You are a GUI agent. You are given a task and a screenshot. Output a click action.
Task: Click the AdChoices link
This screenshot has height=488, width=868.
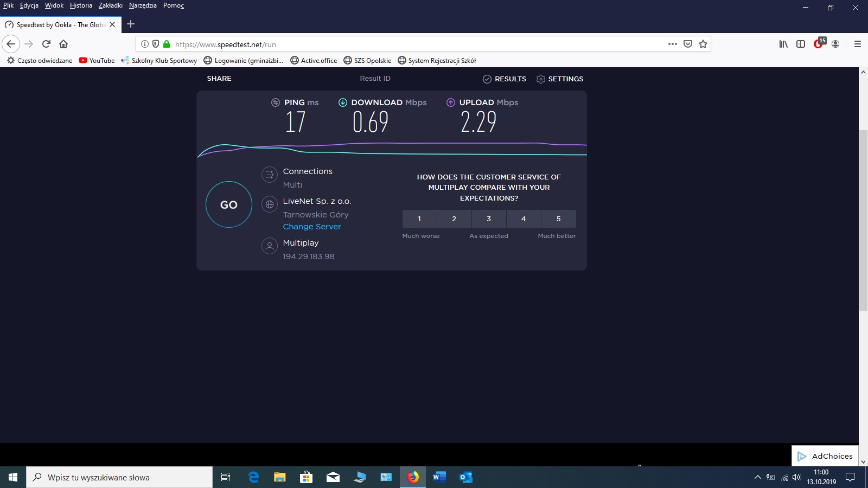[825, 456]
